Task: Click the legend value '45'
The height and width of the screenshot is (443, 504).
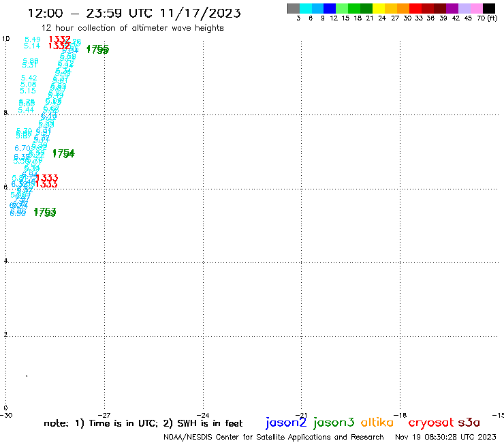Action: click(468, 18)
